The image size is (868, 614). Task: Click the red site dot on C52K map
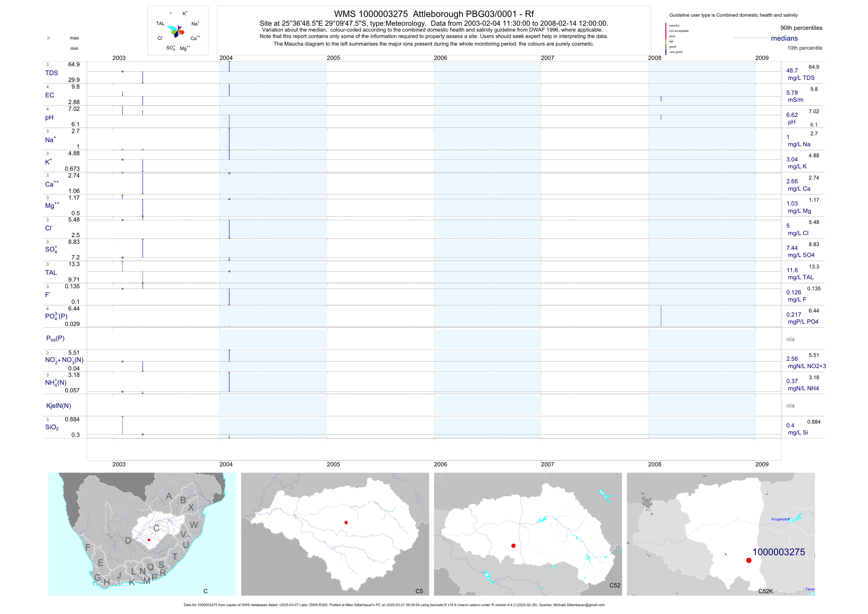tap(748, 560)
